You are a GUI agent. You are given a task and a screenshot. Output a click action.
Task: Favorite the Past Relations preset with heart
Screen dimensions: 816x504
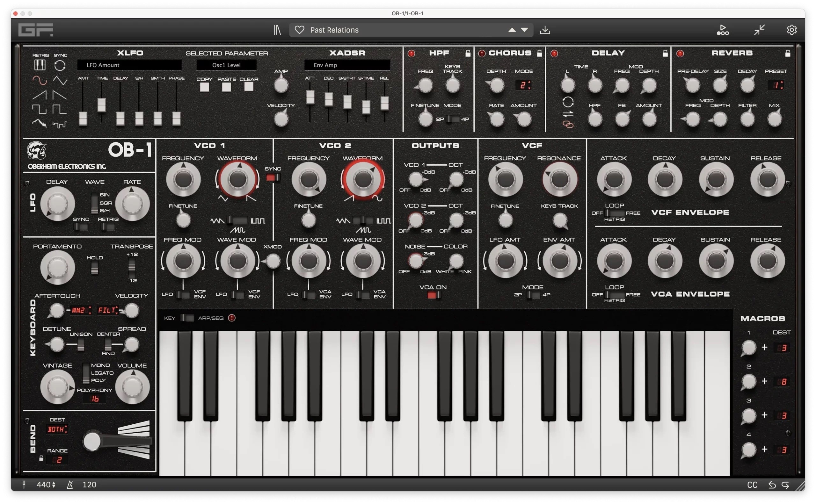click(299, 30)
